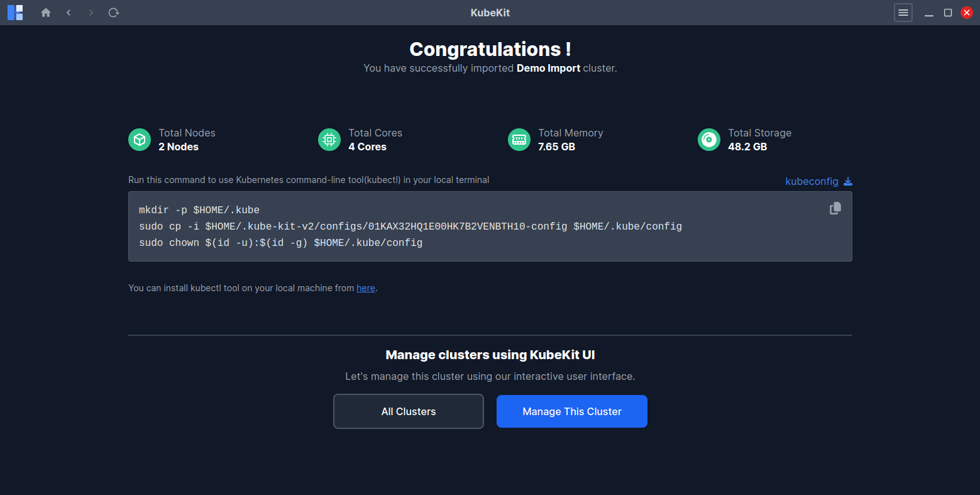Close the KubeKit window
This screenshot has height=495, width=980.
[967, 13]
